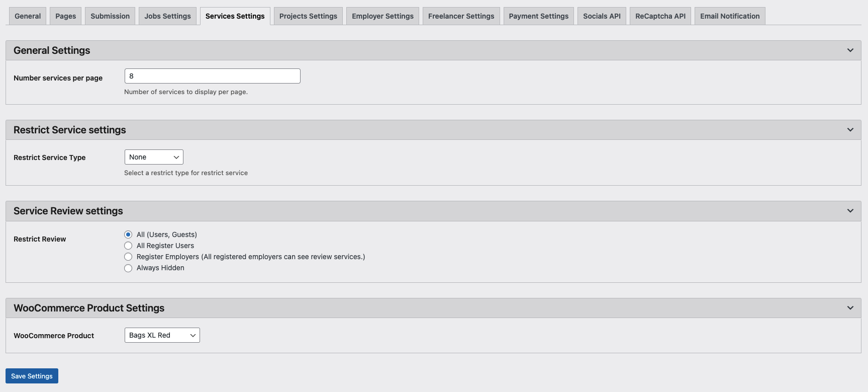Switch to the Freelancer Settings tab
The image size is (868, 392).
click(461, 16)
